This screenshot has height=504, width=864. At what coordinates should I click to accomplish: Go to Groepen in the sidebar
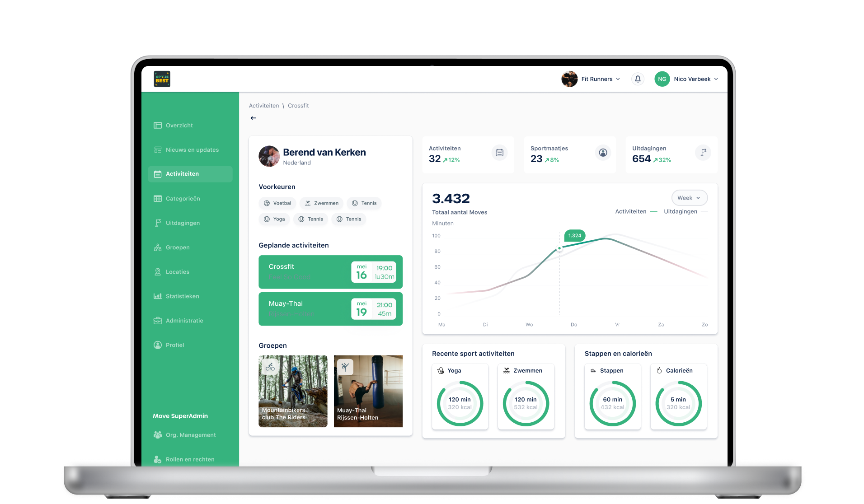click(x=178, y=247)
